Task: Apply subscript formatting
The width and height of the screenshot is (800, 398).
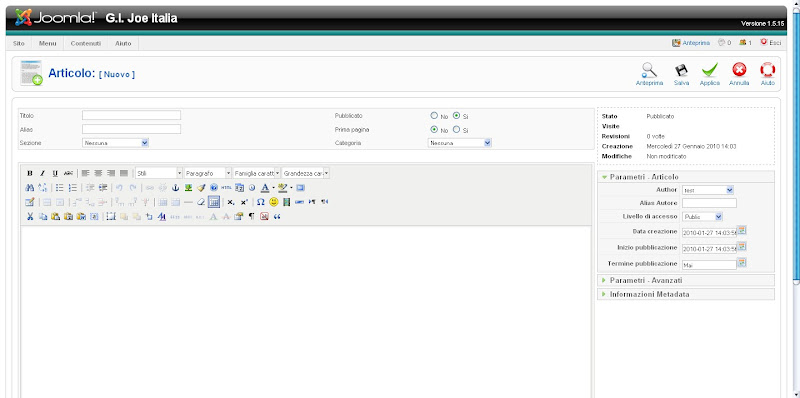Action: [231, 203]
